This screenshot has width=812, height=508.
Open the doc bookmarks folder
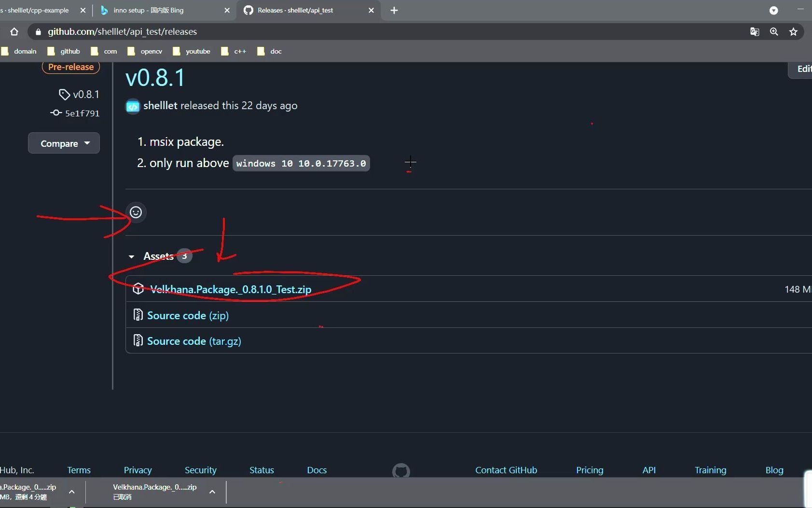pyautogui.click(x=270, y=51)
